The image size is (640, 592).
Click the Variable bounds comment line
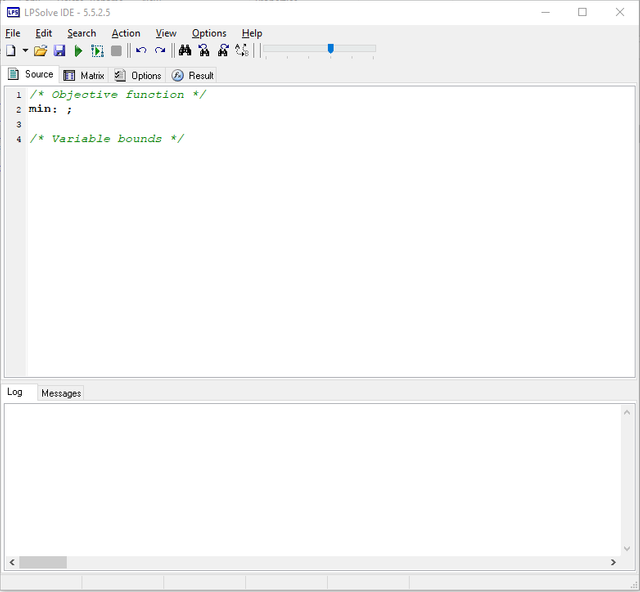(x=107, y=139)
